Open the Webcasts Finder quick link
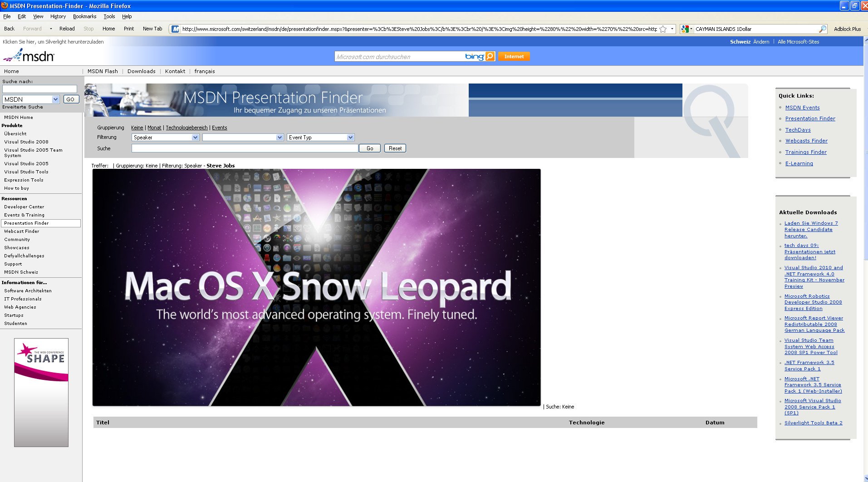Viewport: 868px width, 482px height. point(806,141)
